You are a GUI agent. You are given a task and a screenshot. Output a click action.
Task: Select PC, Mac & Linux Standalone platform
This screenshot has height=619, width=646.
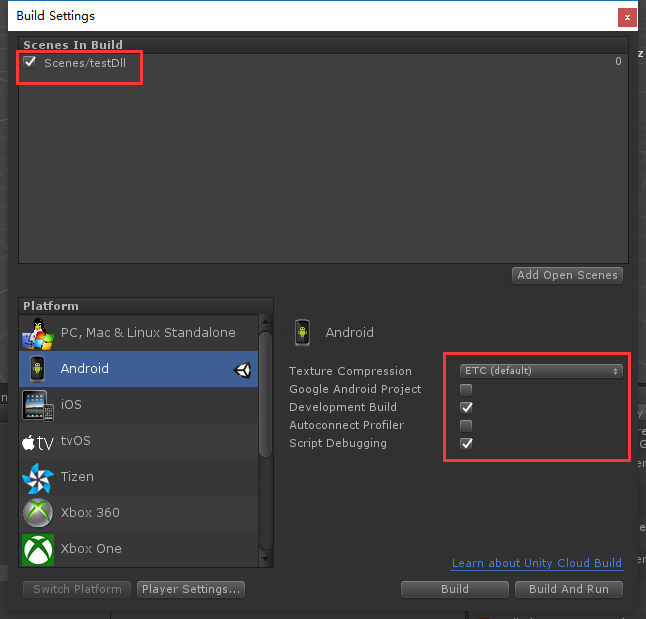[x=138, y=333]
